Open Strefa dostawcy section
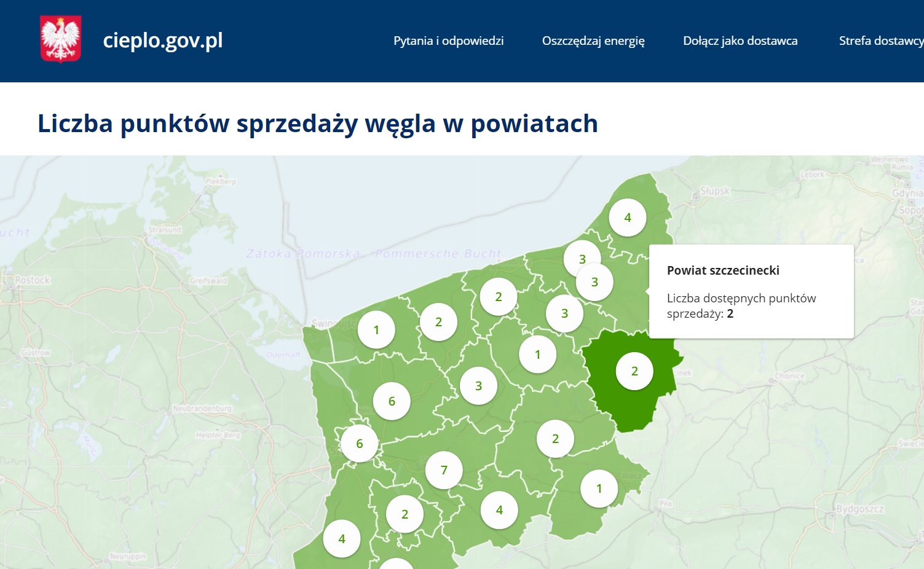The width and height of the screenshot is (924, 569). (x=880, y=41)
